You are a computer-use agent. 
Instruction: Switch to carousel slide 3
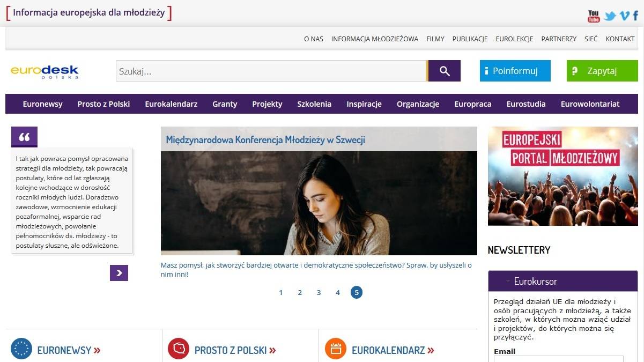(x=319, y=292)
